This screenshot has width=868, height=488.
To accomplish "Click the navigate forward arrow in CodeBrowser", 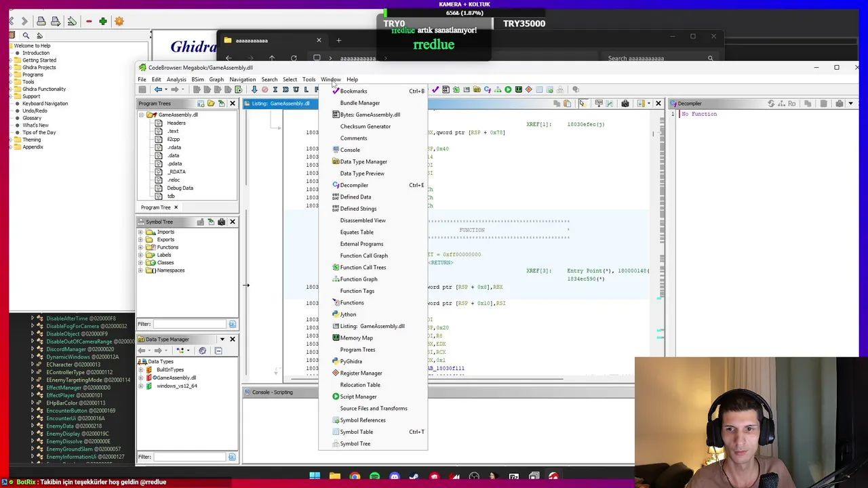I will 174,89.
